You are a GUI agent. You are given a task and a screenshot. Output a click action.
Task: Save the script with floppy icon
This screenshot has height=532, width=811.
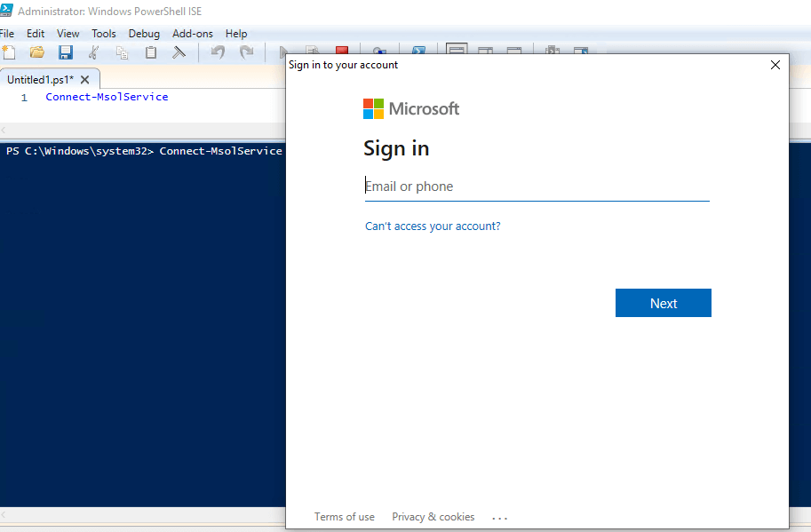[65, 52]
